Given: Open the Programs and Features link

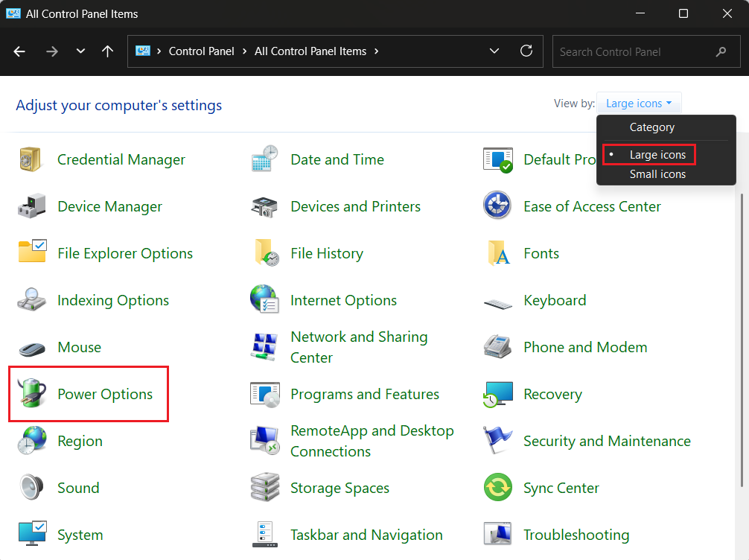Looking at the screenshot, I should pos(365,394).
